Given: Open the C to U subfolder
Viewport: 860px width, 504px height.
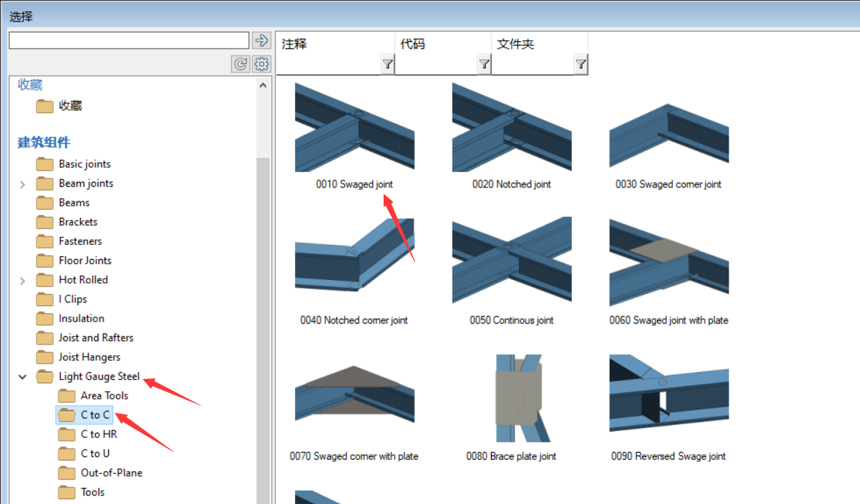Looking at the screenshot, I should (95, 453).
